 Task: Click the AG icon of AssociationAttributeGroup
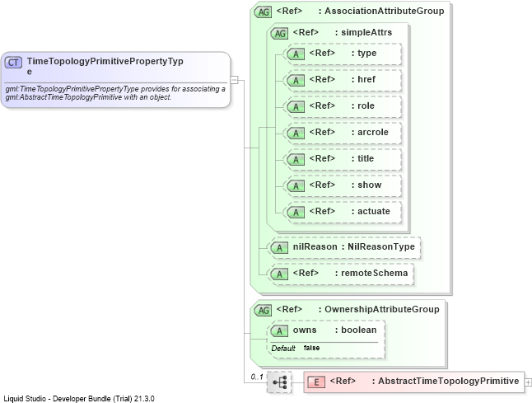[264, 12]
